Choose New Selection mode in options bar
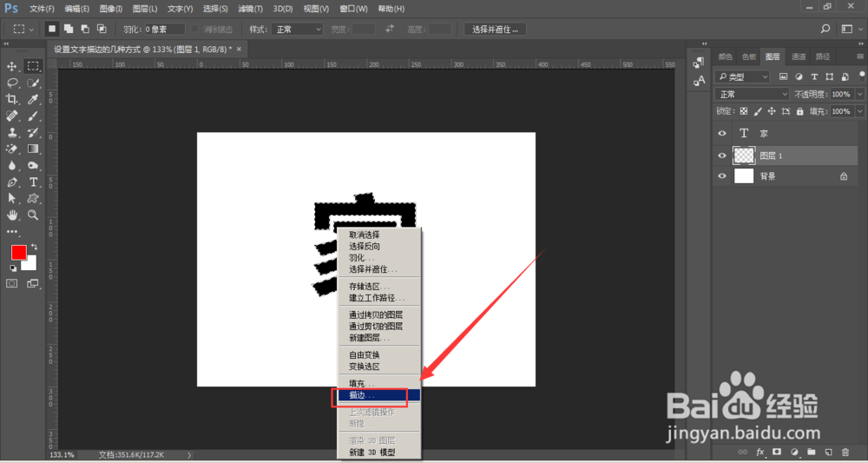The image size is (868, 463). tap(52, 29)
